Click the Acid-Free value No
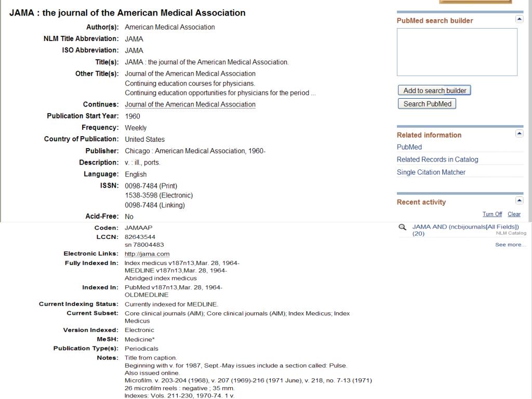 129,217
